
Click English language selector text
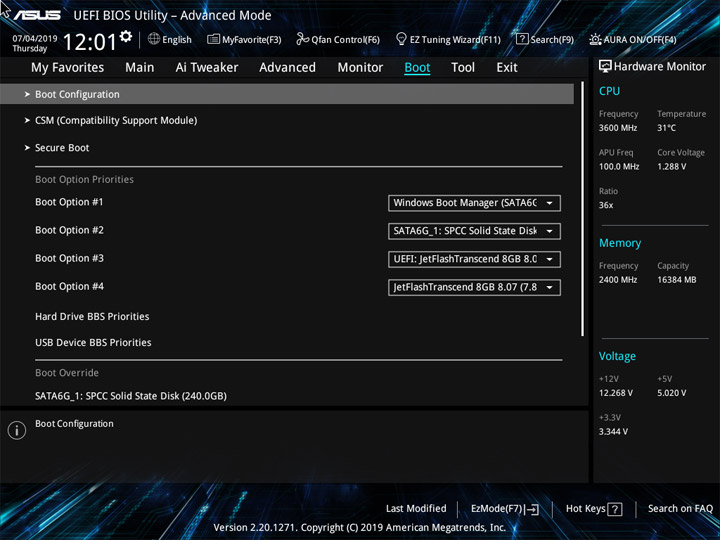(x=177, y=40)
